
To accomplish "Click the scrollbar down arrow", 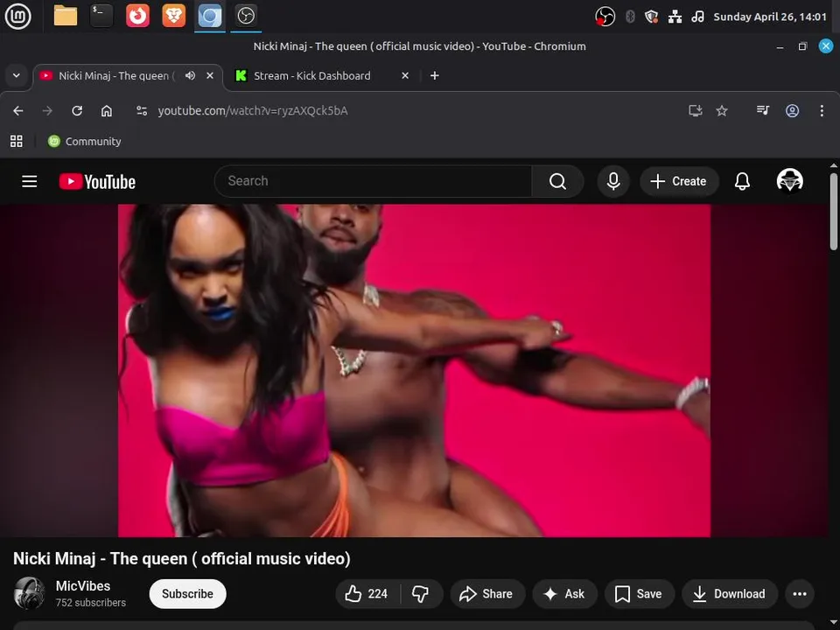I will point(834,623).
